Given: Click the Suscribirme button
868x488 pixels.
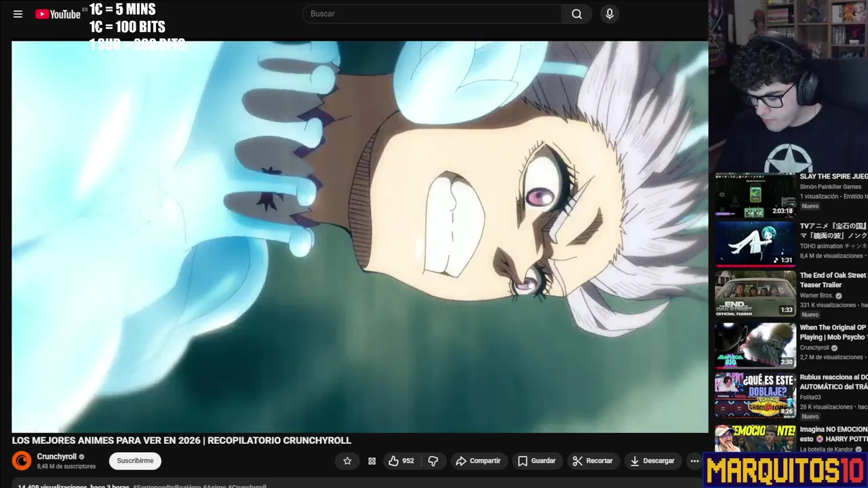Looking at the screenshot, I should [135, 461].
